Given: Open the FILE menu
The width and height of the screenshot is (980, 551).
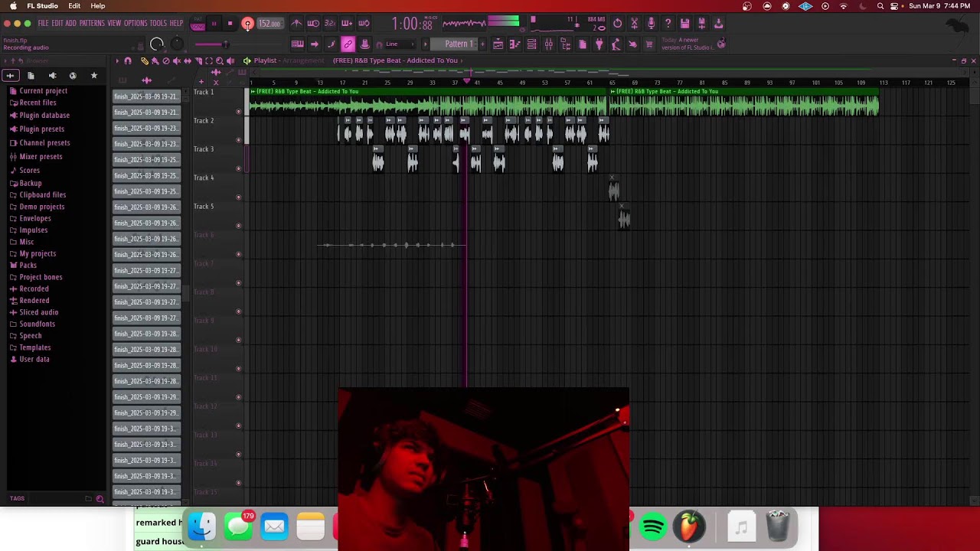Looking at the screenshot, I should tap(44, 24).
